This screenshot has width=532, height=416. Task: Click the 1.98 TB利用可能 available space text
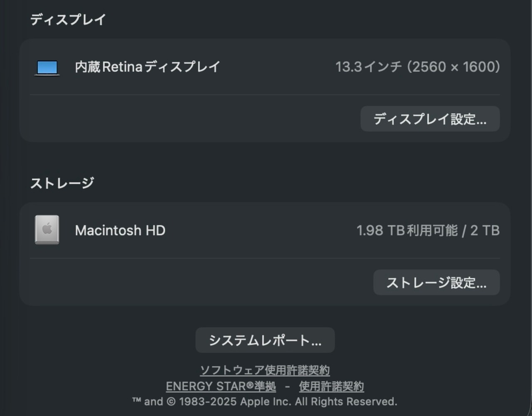click(407, 230)
